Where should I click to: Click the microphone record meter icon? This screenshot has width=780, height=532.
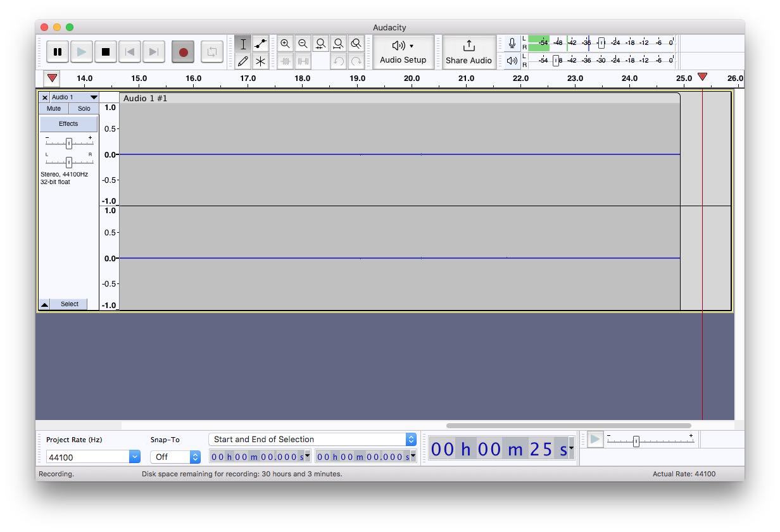pos(512,44)
